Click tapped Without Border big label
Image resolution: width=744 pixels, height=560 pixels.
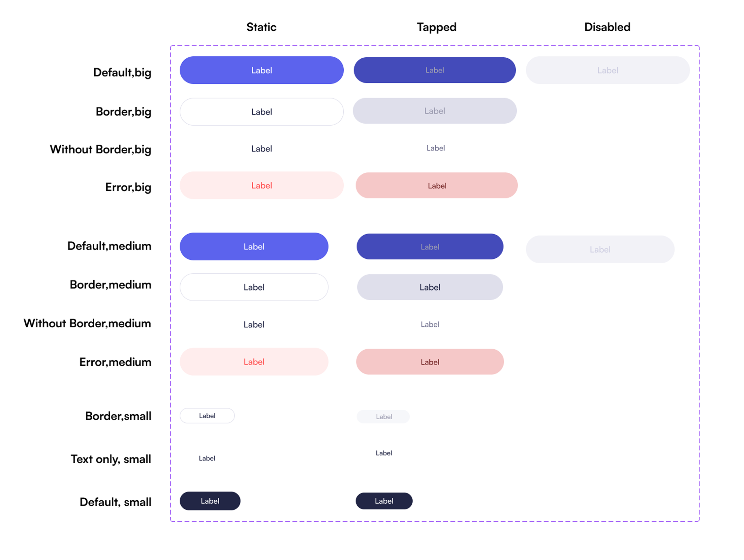point(436,148)
